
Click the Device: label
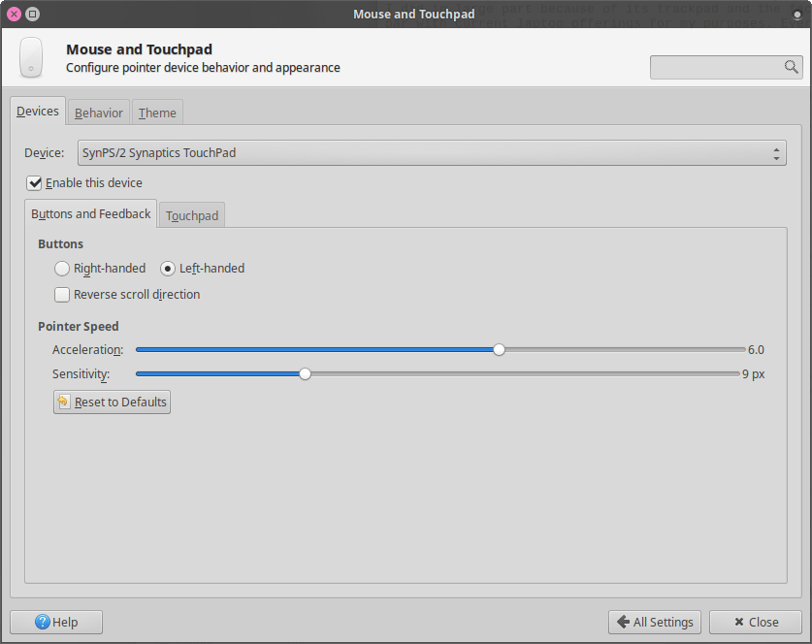click(44, 152)
